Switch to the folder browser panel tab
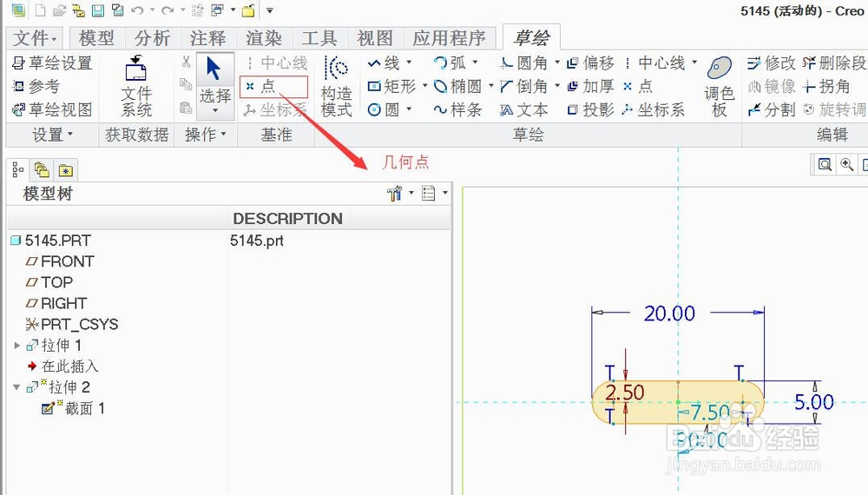Viewport: 868px width, 495px height. [x=42, y=170]
